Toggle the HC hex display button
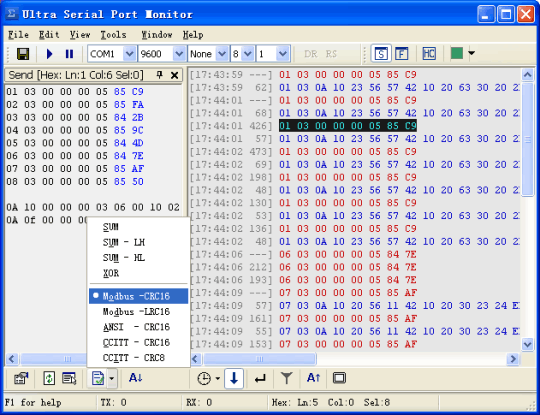 tap(429, 54)
